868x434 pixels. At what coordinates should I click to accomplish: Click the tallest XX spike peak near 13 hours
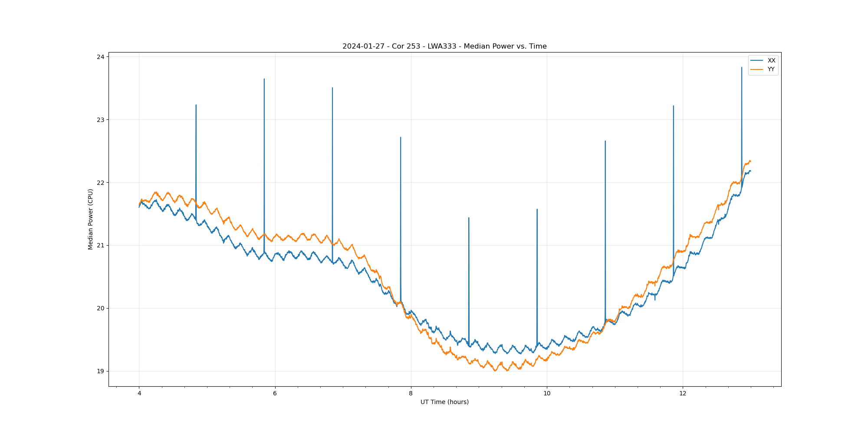[741, 68]
